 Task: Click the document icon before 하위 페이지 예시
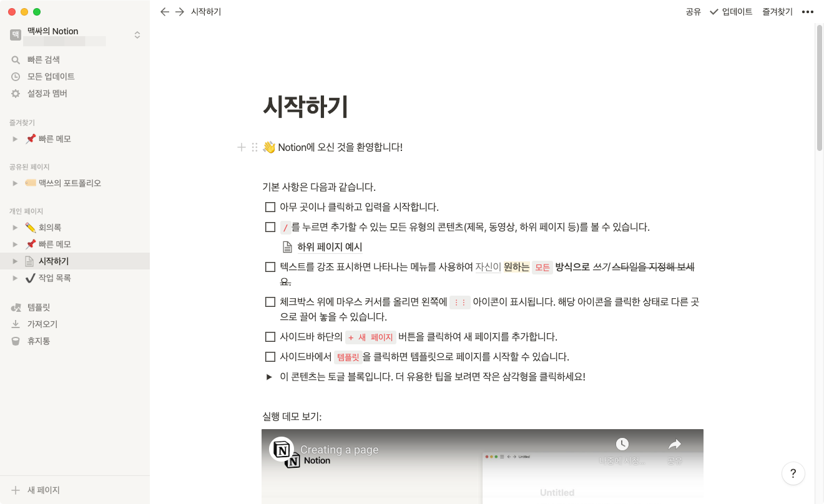point(287,247)
